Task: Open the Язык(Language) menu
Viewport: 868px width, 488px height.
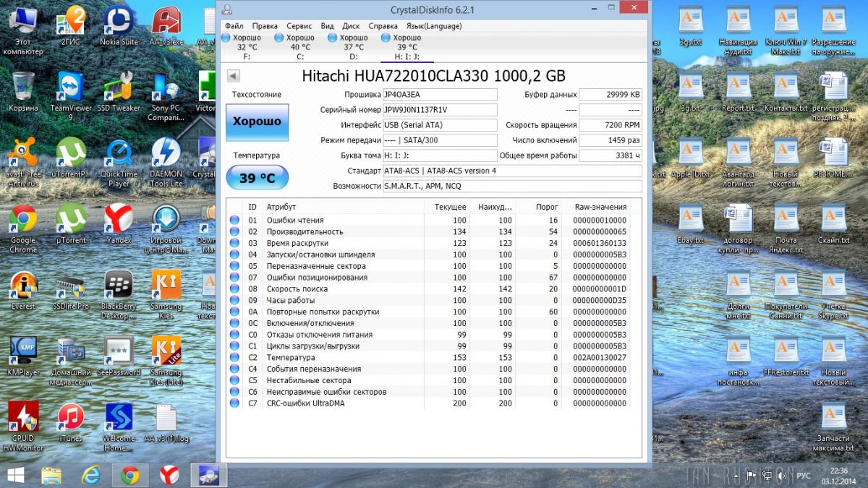Action: coord(434,26)
